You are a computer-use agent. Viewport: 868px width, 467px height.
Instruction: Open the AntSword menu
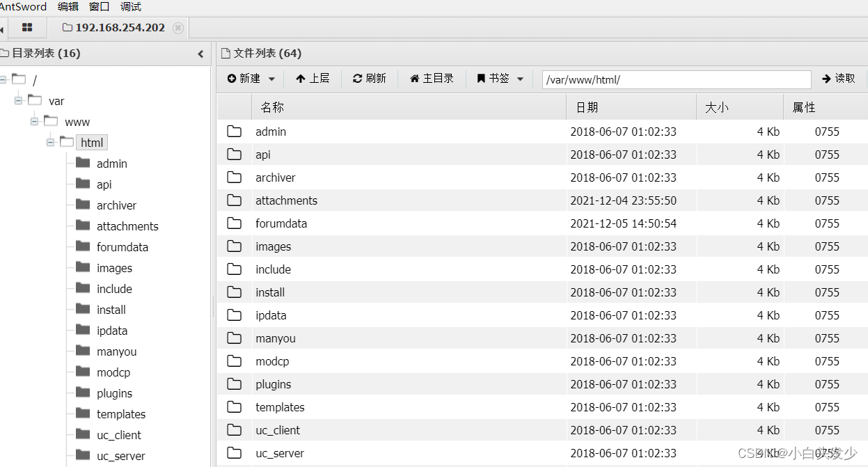(23, 7)
